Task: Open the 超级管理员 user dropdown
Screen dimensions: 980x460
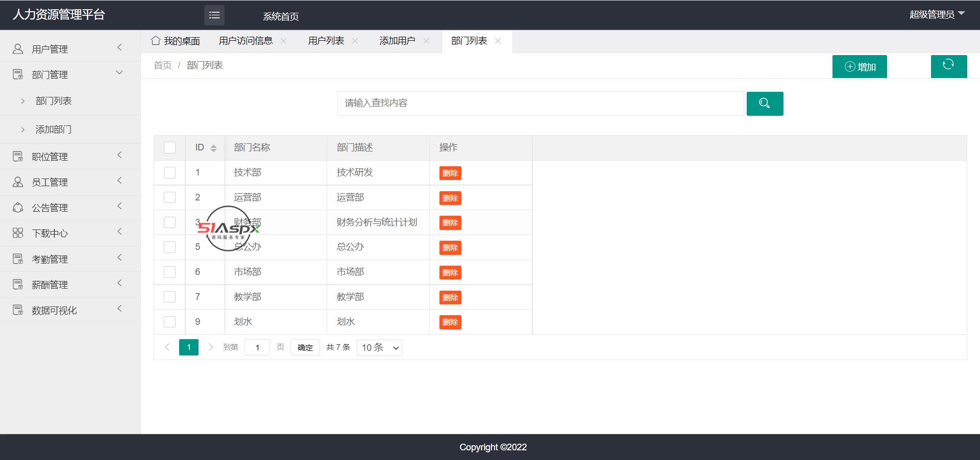Action: tap(937, 14)
